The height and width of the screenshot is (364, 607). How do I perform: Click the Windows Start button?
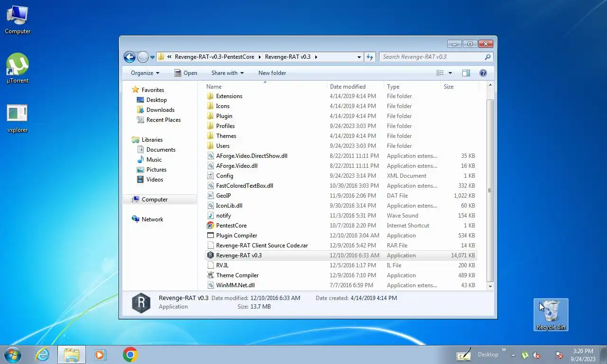13,355
